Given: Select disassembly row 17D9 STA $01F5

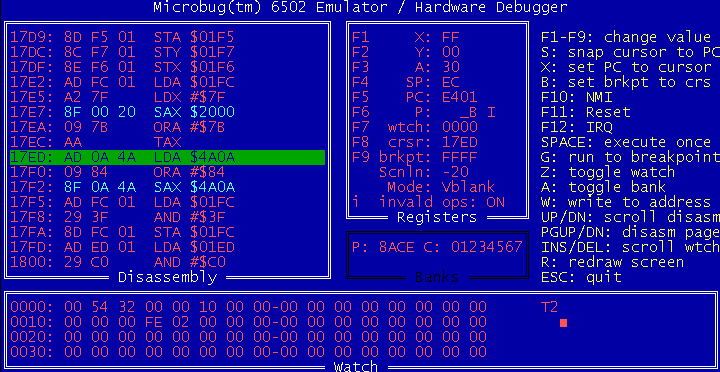Looking at the screenshot, I should click(x=122, y=37).
